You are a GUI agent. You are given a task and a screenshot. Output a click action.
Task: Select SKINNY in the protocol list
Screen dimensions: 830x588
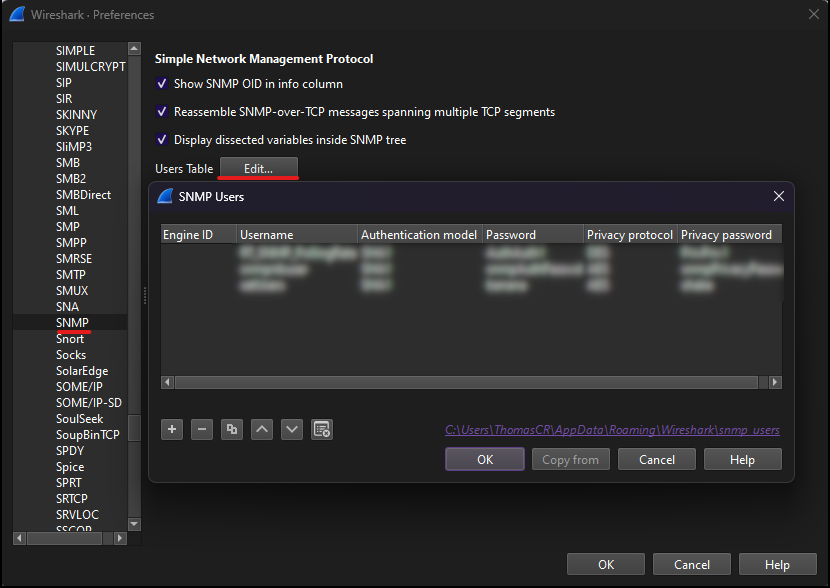pyautogui.click(x=76, y=115)
